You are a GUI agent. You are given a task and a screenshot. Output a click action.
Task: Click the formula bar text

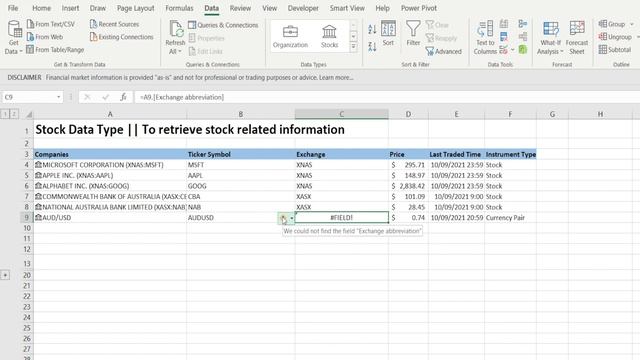click(x=182, y=97)
